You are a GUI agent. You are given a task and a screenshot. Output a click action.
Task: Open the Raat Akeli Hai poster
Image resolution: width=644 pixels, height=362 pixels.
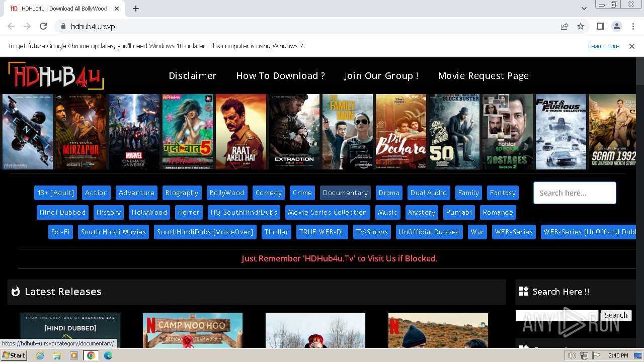click(x=241, y=132)
